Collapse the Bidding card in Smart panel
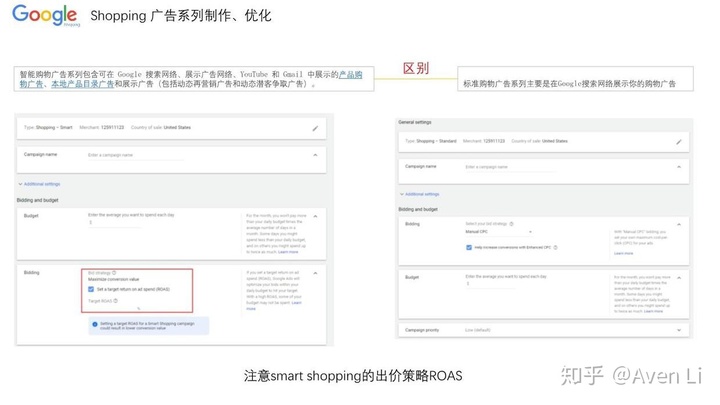This screenshot has width=720, height=405. pos(315,273)
